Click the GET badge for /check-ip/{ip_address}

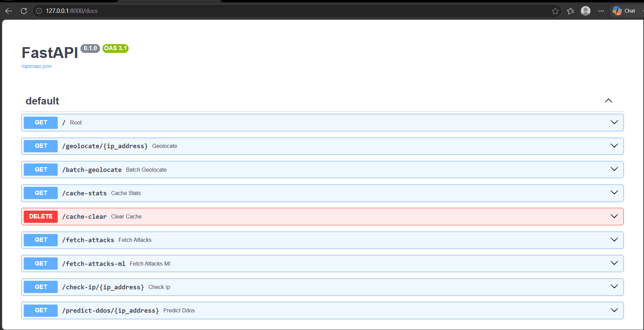pos(41,287)
